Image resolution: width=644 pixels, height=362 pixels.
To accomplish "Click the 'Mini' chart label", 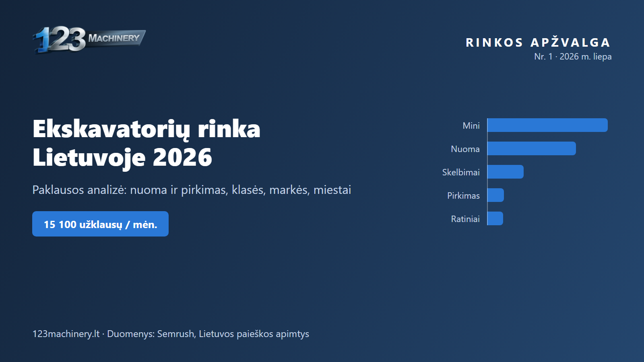I will click(x=471, y=125).
